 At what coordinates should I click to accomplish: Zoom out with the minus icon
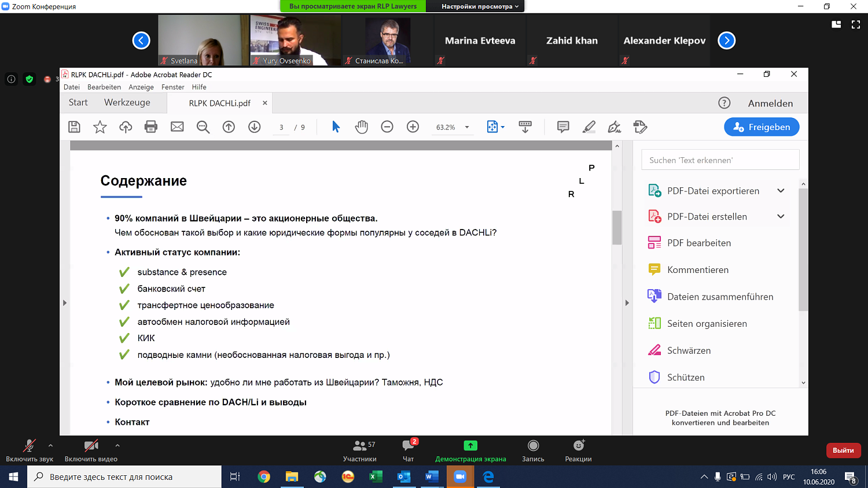click(387, 127)
